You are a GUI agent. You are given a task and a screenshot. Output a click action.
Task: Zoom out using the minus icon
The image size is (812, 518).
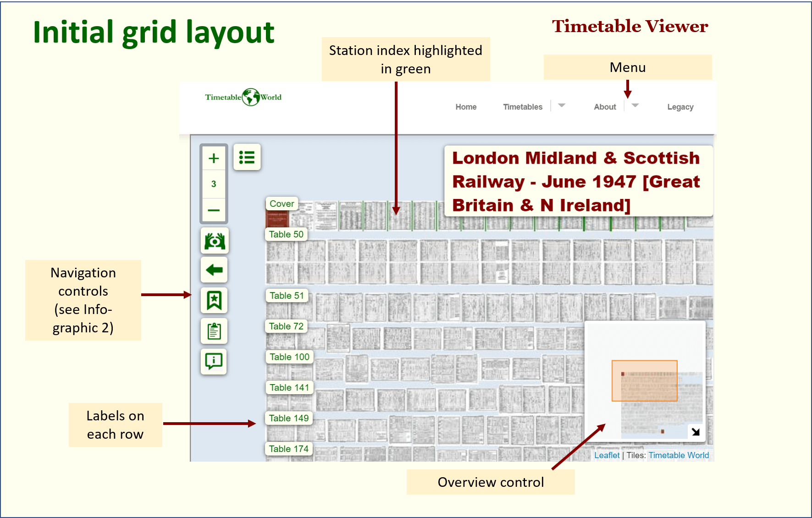(214, 210)
